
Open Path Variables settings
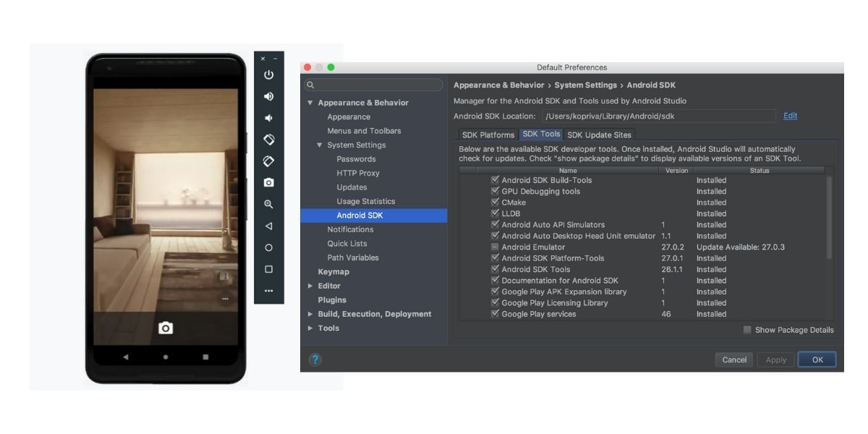click(x=353, y=258)
